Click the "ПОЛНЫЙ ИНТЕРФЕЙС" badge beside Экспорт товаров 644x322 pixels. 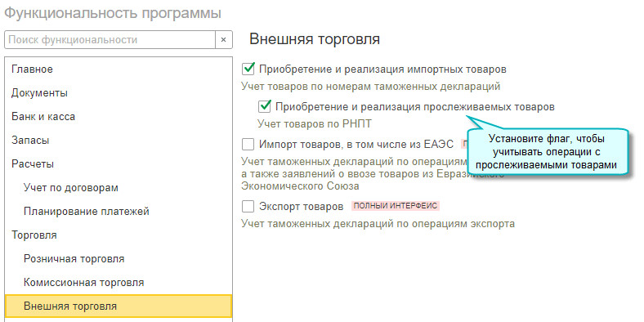(x=396, y=206)
